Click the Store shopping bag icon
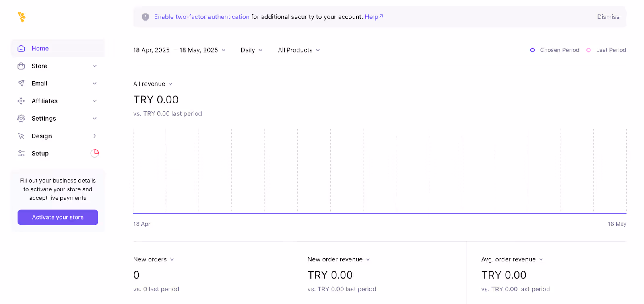 click(21, 66)
